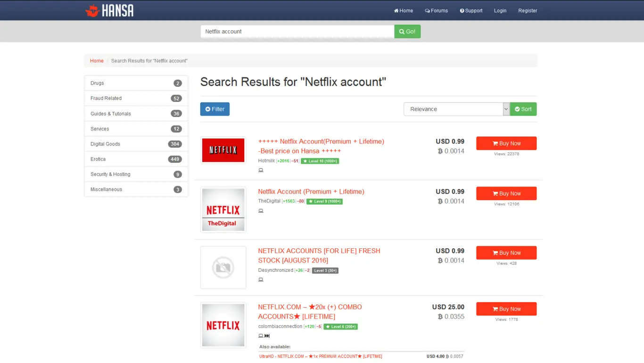Click the Level 9 (1000+) seller badge
644x363 pixels.
point(324,202)
